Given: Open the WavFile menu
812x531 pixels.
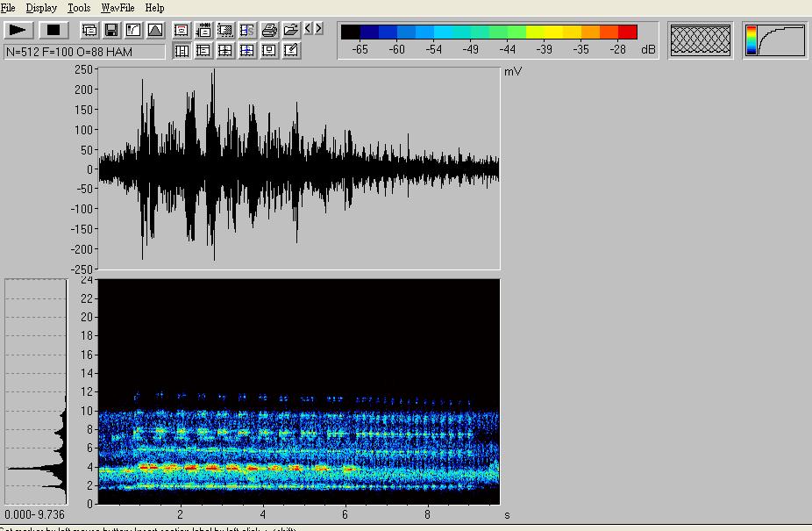Looking at the screenshot, I should click(118, 8).
